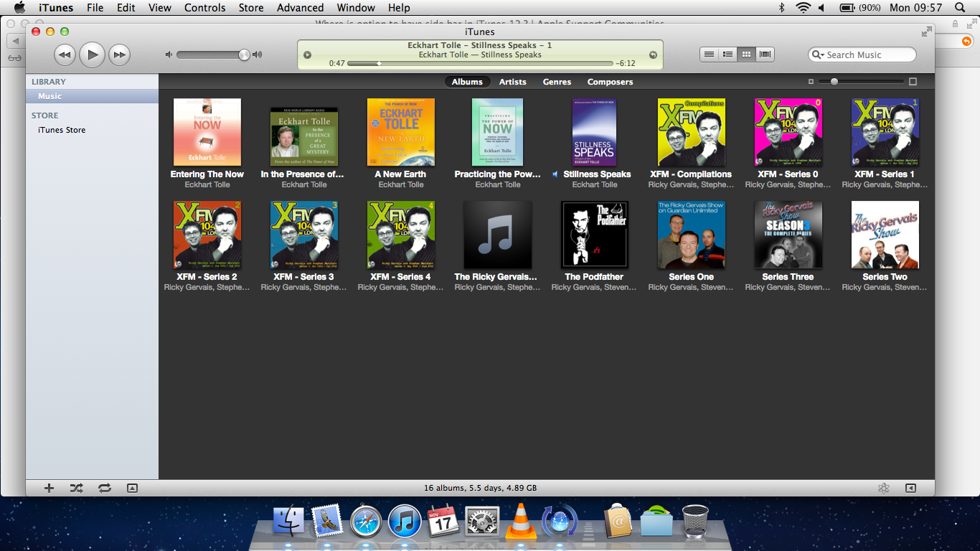Open the Advanced menu

point(300,8)
